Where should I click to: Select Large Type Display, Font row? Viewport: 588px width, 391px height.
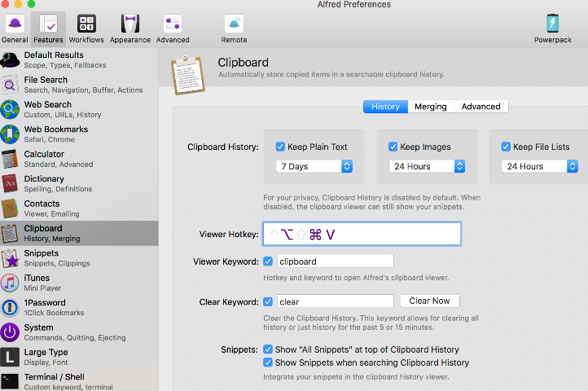tap(79, 358)
